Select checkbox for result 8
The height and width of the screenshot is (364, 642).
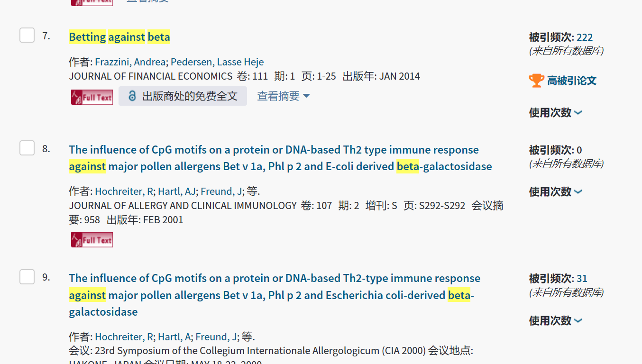27,148
